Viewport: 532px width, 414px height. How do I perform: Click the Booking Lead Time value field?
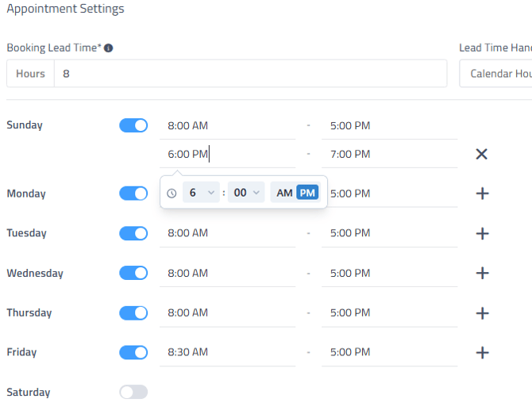[x=250, y=74]
